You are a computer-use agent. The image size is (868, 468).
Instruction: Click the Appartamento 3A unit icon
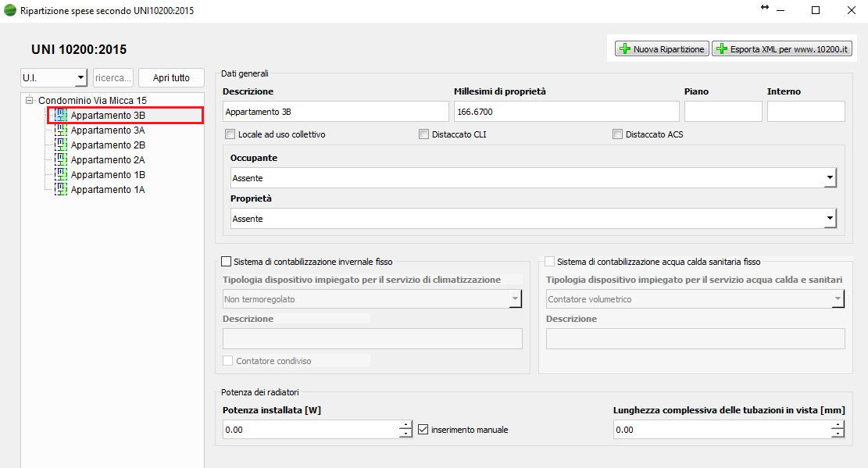click(x=61, y=130)
